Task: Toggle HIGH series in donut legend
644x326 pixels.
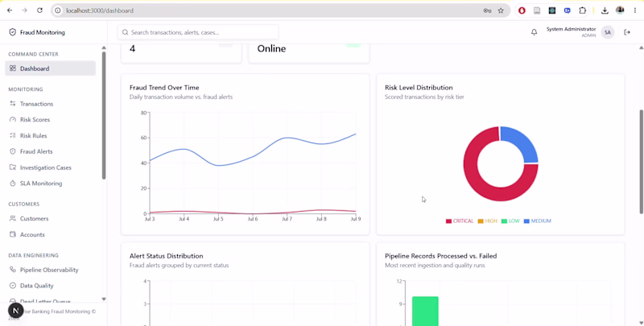Action: pyautogui.click(x=487, y=221)
